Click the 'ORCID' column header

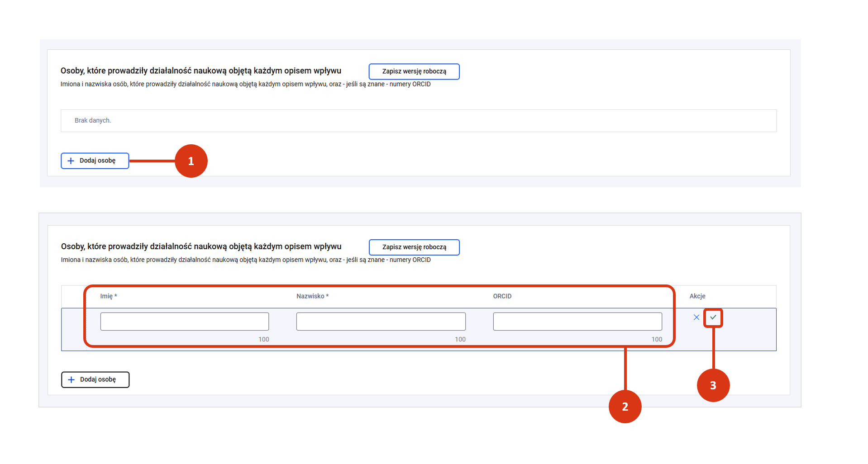pos(502,296)
